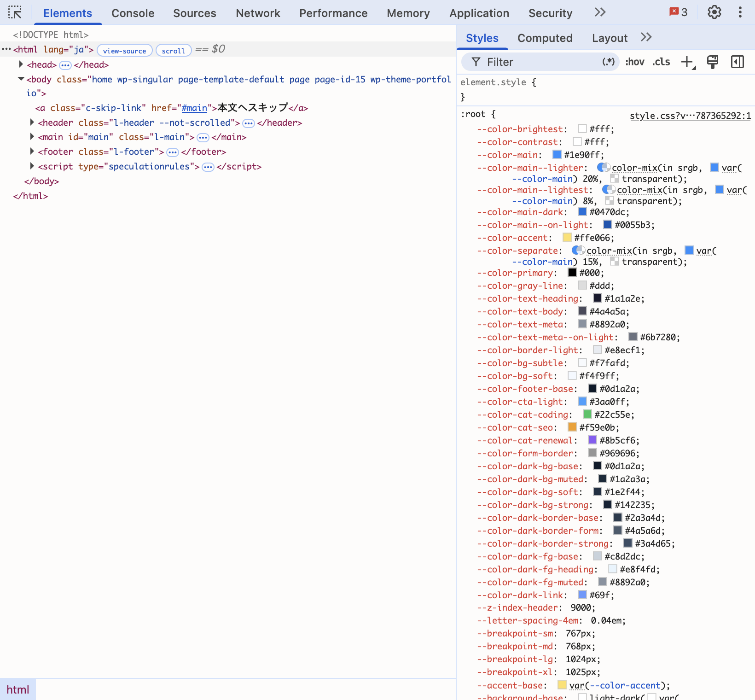Click the ellipsis inside script element

click(208, 167)
